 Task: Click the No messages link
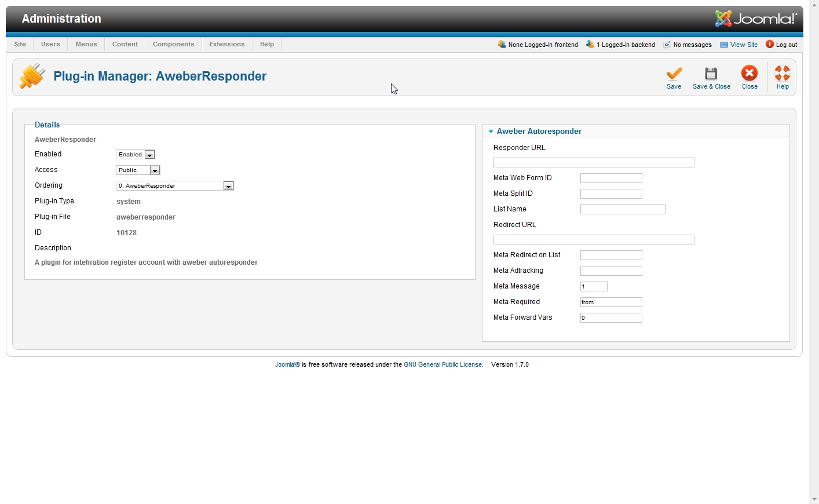point(692,45)
